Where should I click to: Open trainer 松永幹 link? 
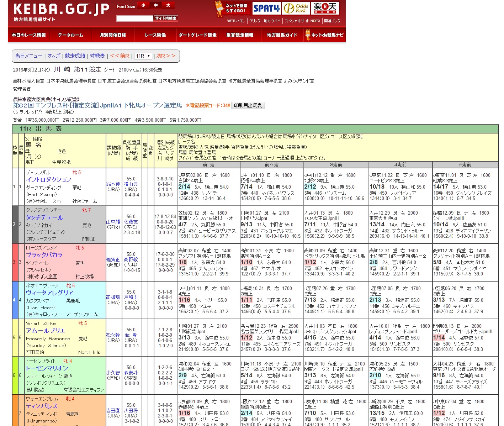(113, 335)
